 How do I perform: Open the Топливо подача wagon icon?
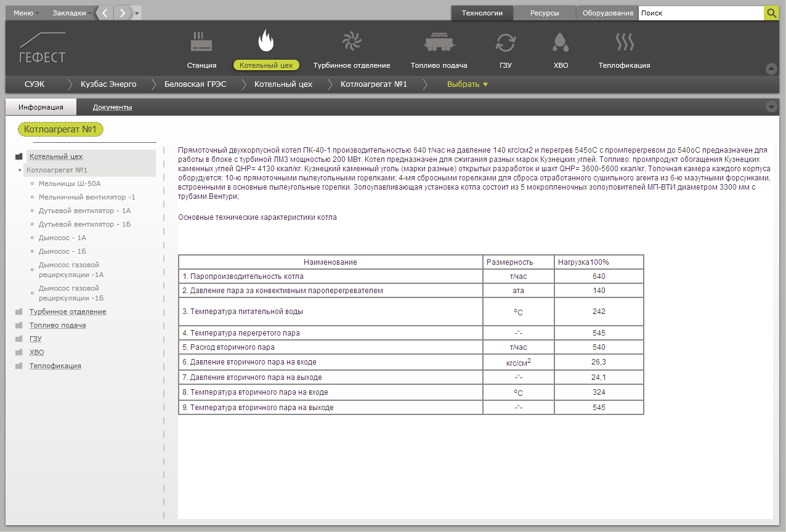[439, 42]
